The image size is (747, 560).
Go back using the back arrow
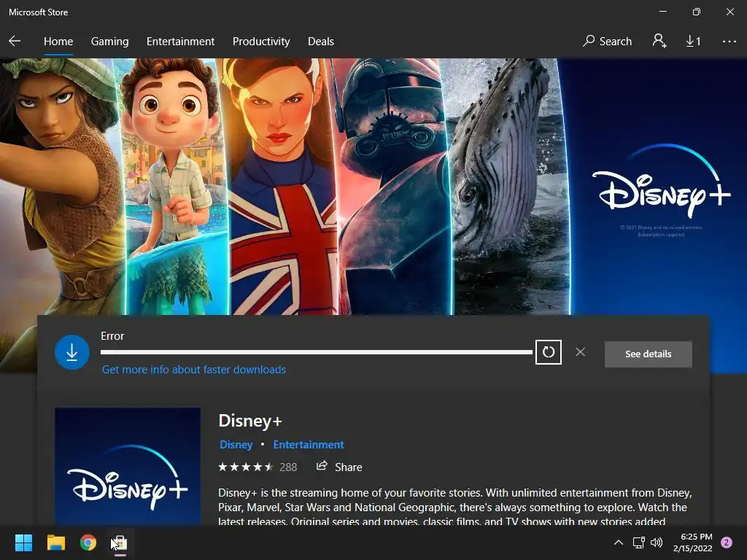(15, 42)
